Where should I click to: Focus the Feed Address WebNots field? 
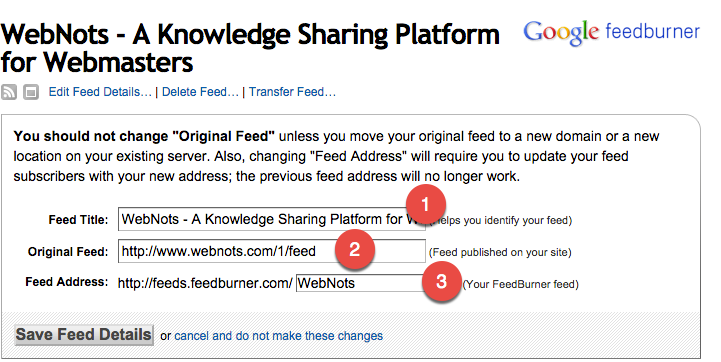coord(360,283)
